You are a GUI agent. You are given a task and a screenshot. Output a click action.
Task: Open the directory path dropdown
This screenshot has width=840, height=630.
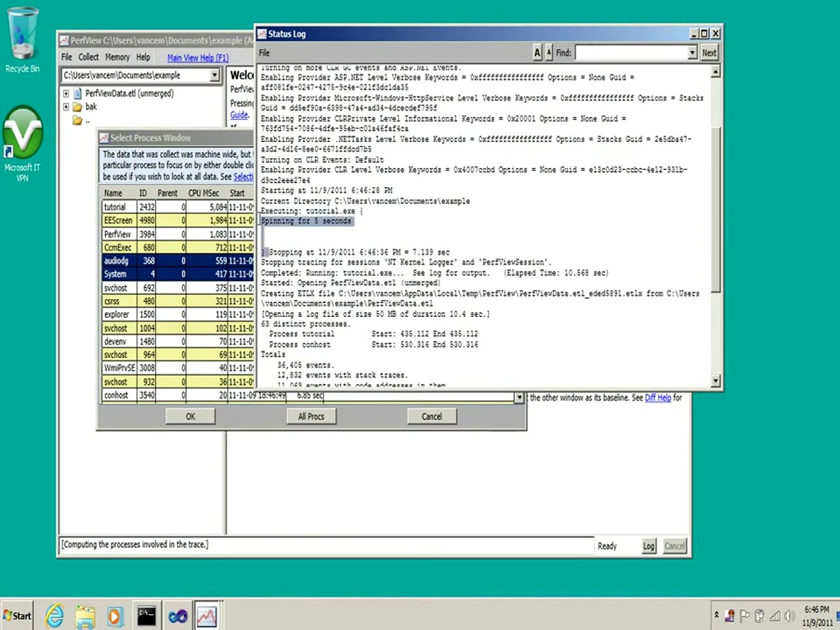215,75
